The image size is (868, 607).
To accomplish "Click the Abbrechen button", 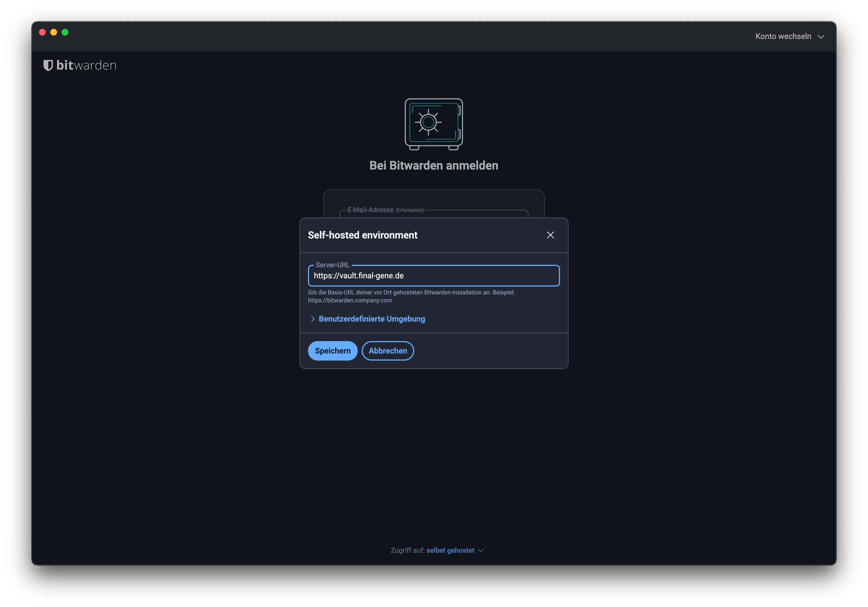I will [387, 351].
